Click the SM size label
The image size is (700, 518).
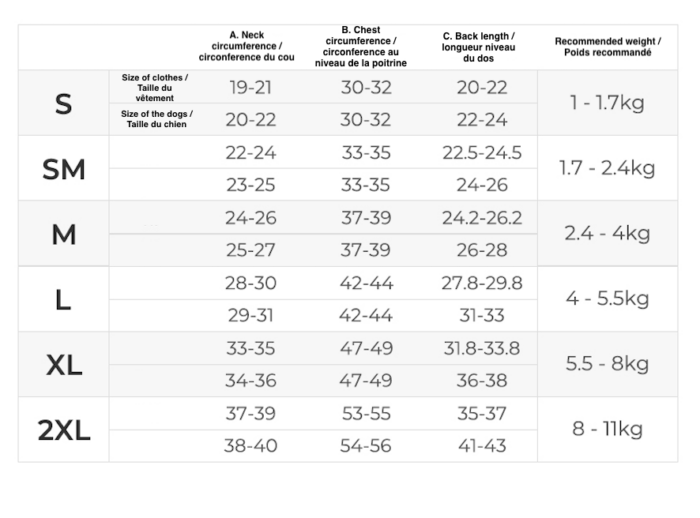pyautogui.click(x=63, y=169)
